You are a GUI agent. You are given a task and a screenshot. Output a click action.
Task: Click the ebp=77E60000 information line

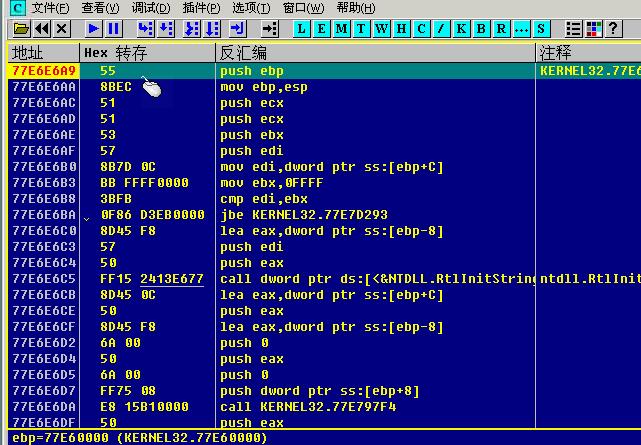(x=139, y=438)
